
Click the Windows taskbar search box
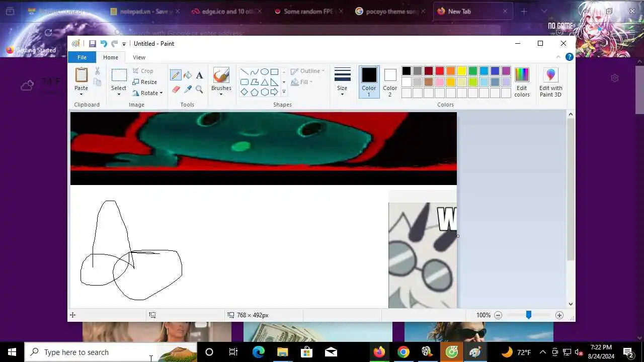(111, 352)
